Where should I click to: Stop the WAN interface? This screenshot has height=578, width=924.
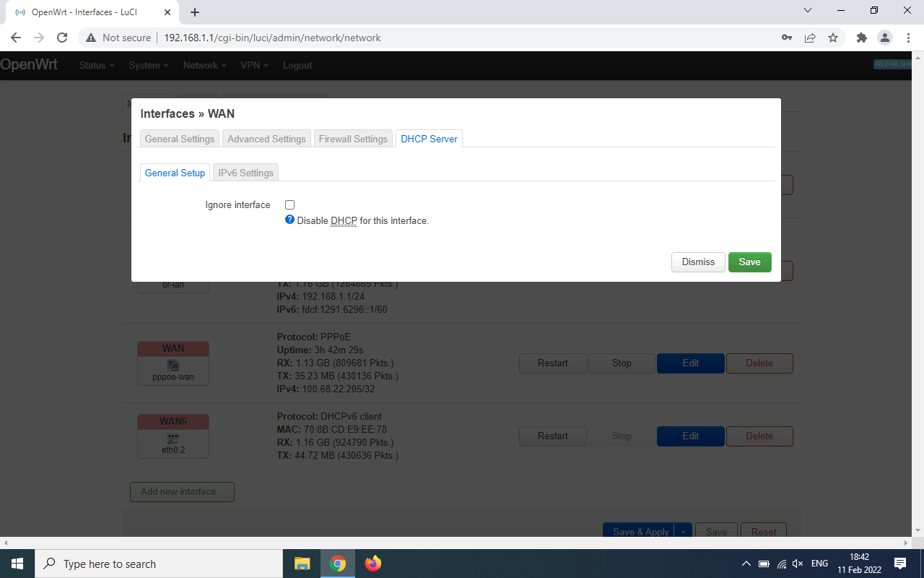[622, 363]
